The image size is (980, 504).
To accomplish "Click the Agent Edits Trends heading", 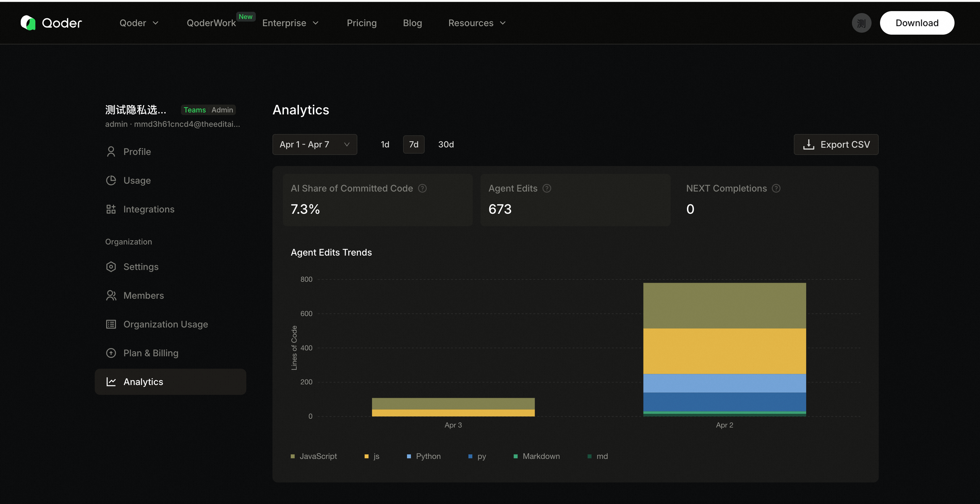I will point(331,252).
